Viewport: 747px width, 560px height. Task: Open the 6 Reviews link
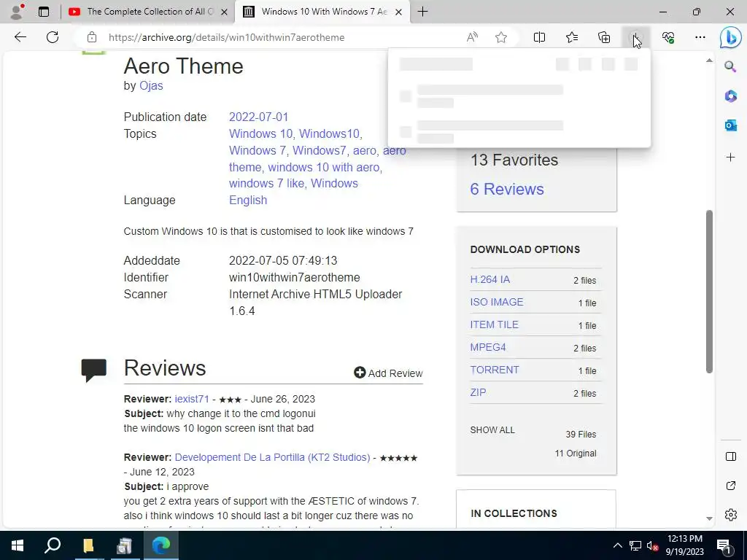coord(507,189)
